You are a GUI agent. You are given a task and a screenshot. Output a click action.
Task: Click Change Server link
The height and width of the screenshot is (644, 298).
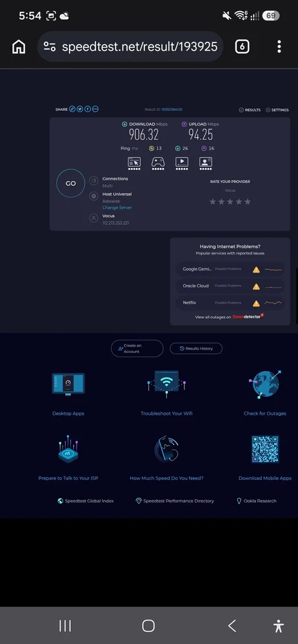coord(117,208)
